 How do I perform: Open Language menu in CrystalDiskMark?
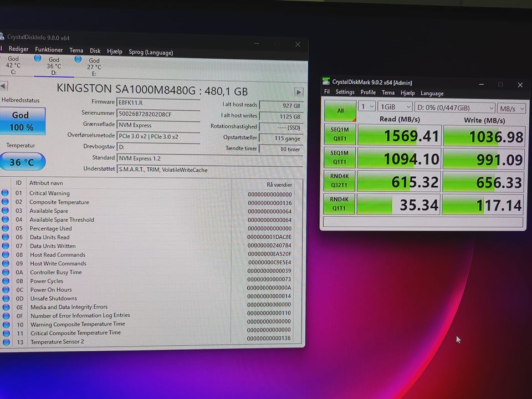(432, 93)
